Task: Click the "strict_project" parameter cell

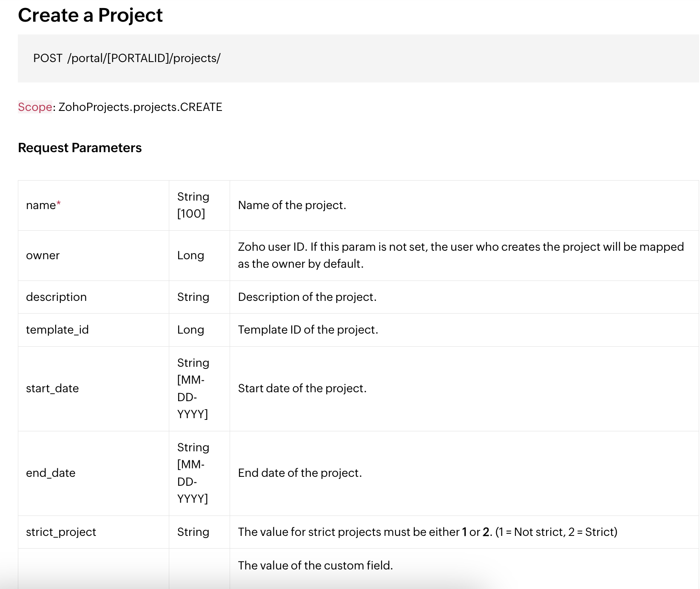Action: pos(94,532)
